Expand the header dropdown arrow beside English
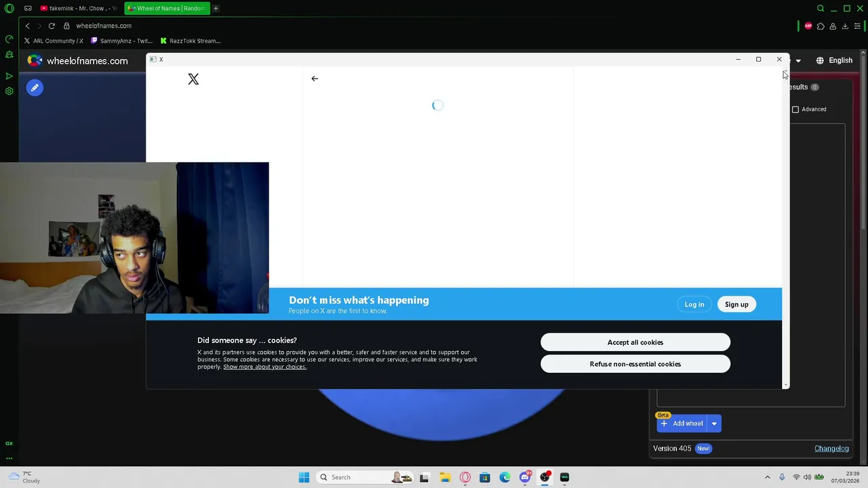 (x=798, y=61)
